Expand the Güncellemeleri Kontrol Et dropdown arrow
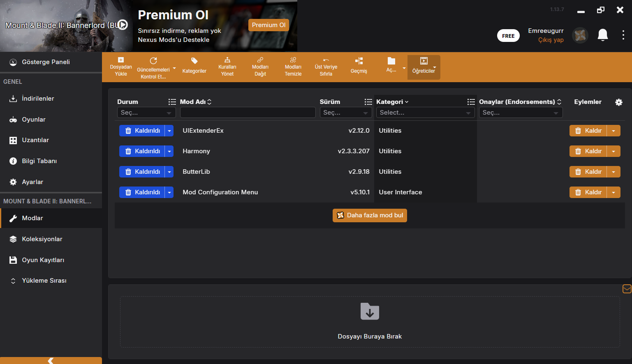 click(174, 68)
